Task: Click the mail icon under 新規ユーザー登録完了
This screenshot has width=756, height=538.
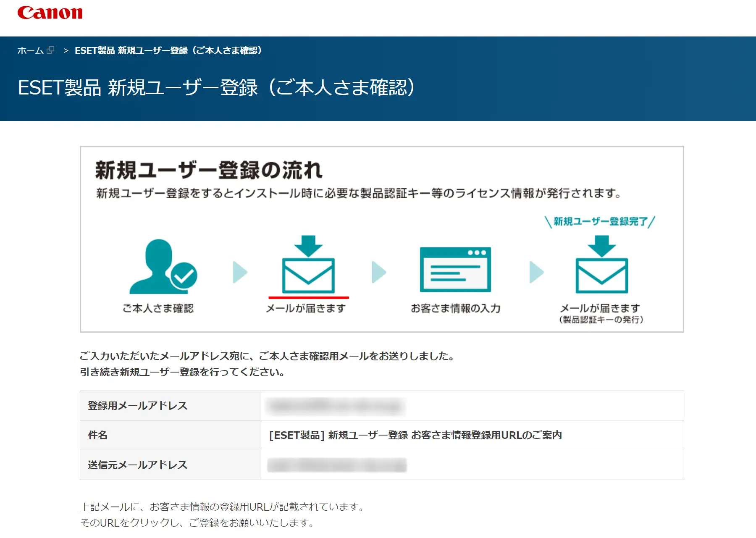Action: tap(601, 265)
